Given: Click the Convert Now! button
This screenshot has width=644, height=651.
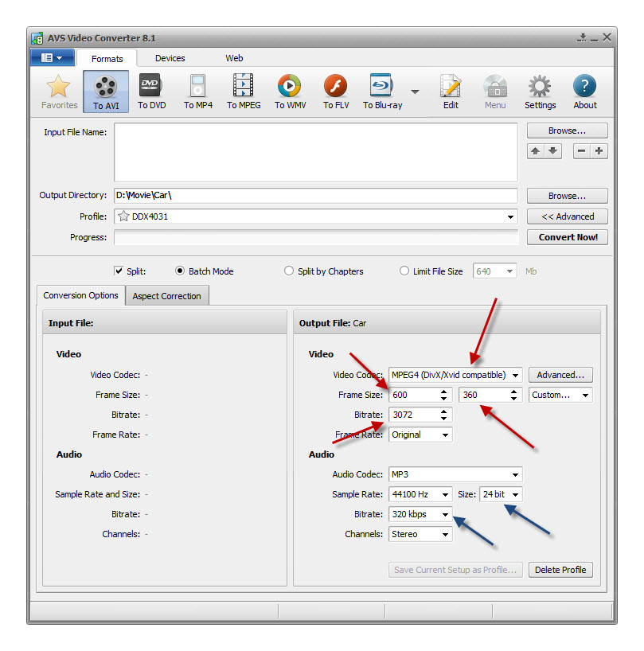Looking at the screenshot, I should click(x=568, y=237).
